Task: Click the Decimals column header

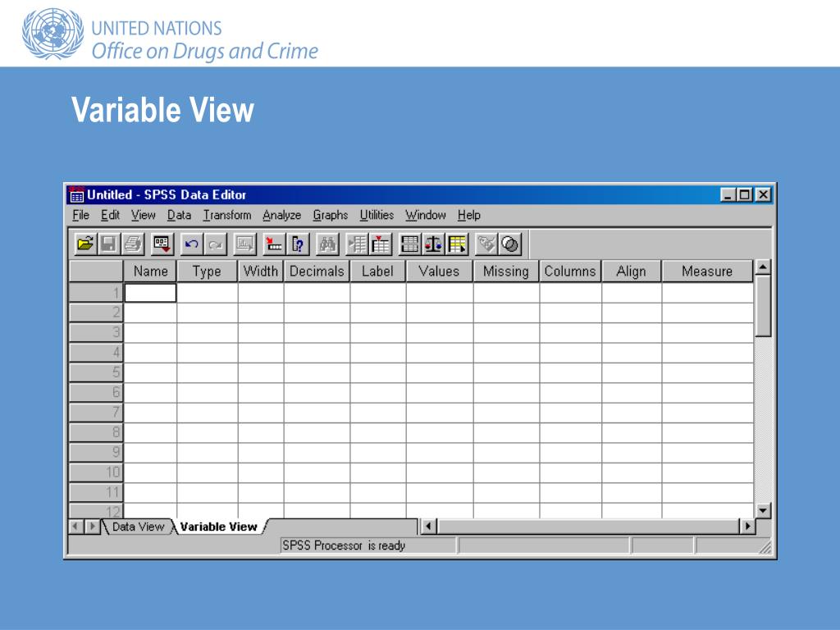Action: (x=317, y=271)
